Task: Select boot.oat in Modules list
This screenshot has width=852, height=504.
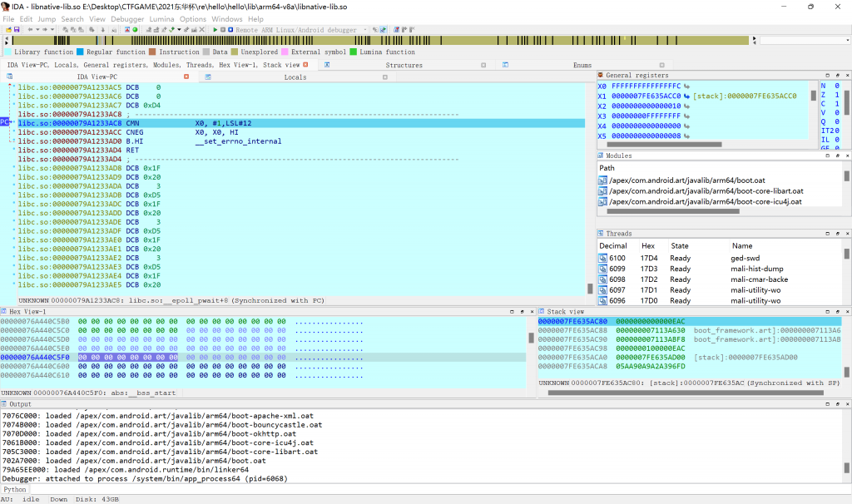Action: [x=686, y=180]
